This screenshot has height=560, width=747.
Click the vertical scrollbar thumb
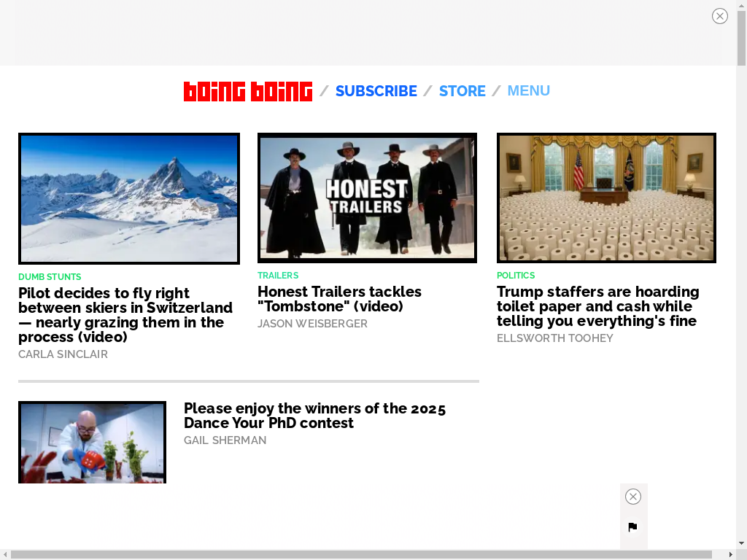coord(741,38)
